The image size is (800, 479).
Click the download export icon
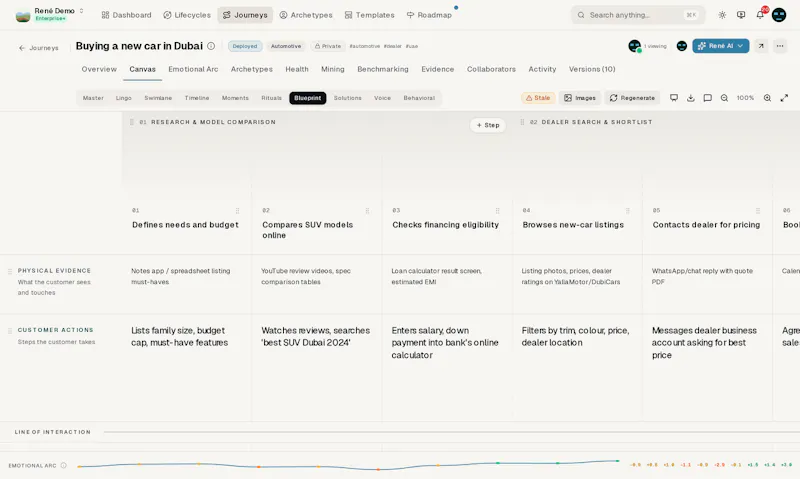tap(690, 98)
